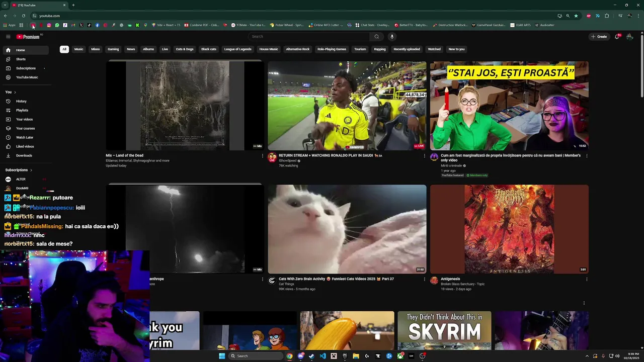Screen dimensions: 644x362
Task: Select the Gaming filter chip
Action: coord(113,49)
